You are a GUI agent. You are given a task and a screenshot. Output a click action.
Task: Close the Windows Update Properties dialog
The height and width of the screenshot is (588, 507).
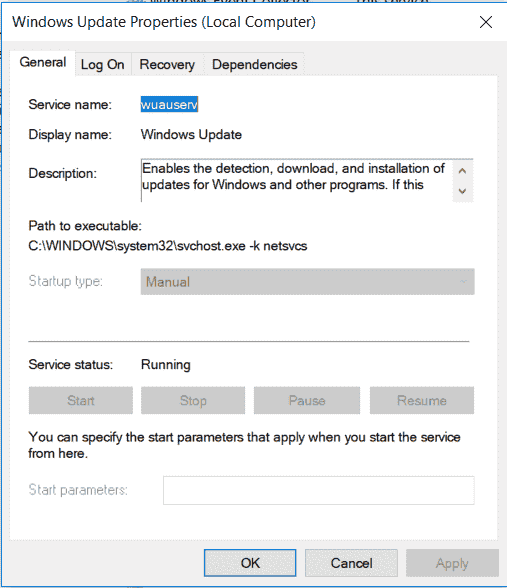486,22
